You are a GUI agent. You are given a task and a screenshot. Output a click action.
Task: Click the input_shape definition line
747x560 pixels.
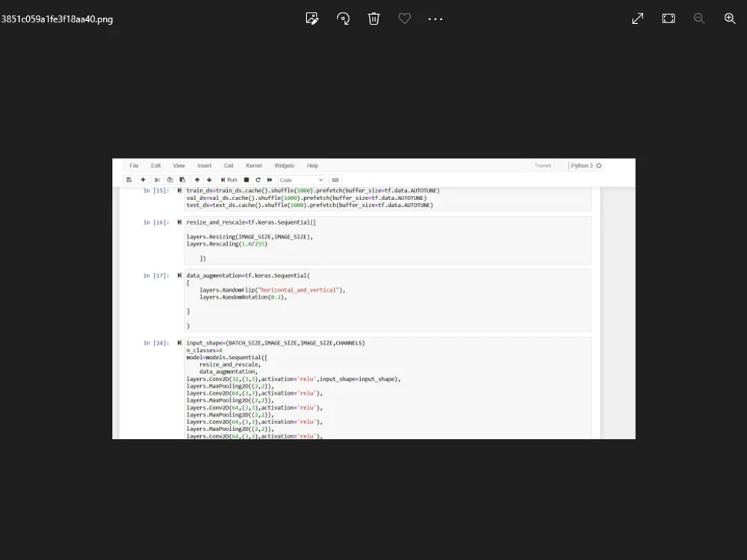coord(276,343)
